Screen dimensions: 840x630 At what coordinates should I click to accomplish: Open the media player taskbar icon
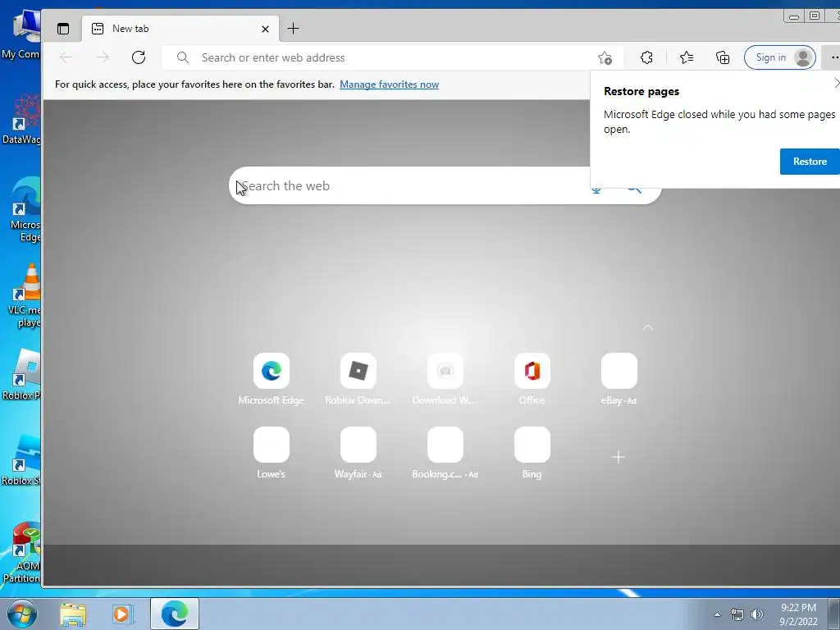(122, 614)
